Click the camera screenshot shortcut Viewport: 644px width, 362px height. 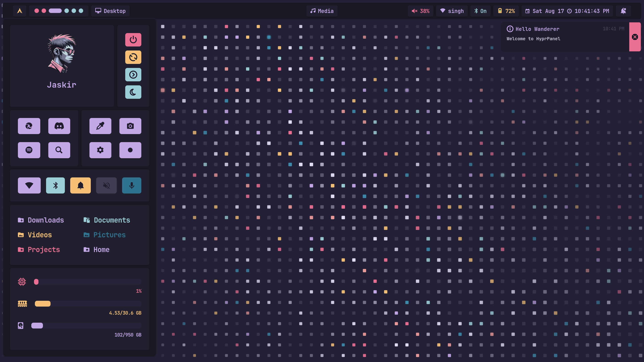click(130, 126)
